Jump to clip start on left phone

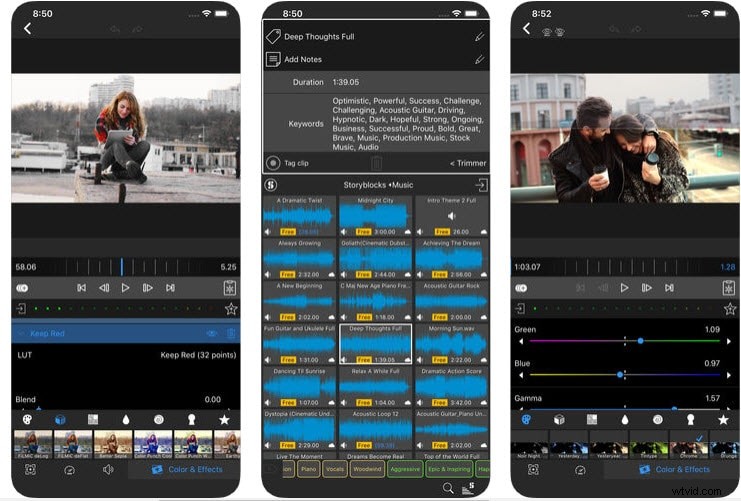[82, 288]
